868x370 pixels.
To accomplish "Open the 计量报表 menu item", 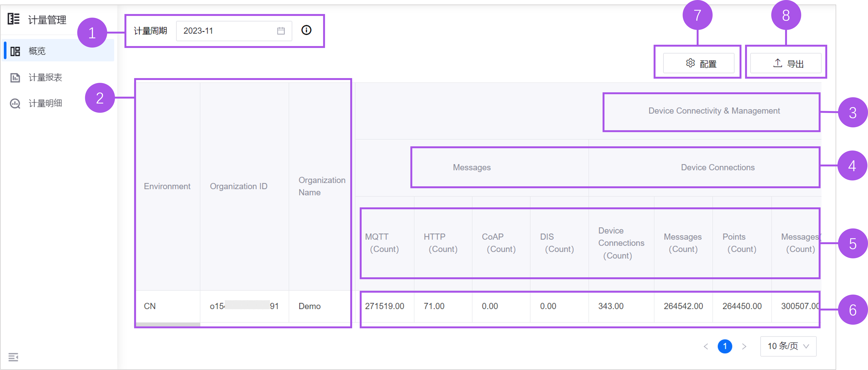I will pos(45,78).
